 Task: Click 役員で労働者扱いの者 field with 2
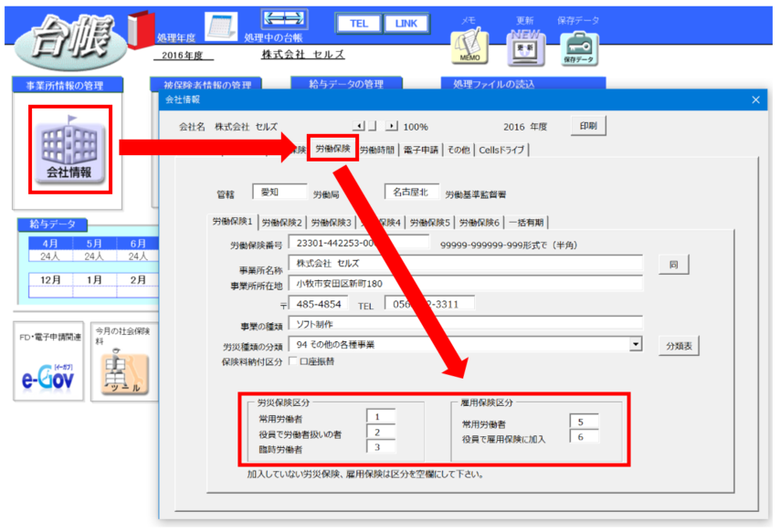click(x=381, y=432)
